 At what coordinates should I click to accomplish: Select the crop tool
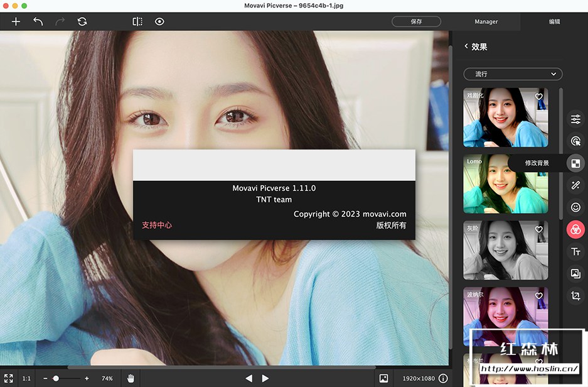(575, 295)
